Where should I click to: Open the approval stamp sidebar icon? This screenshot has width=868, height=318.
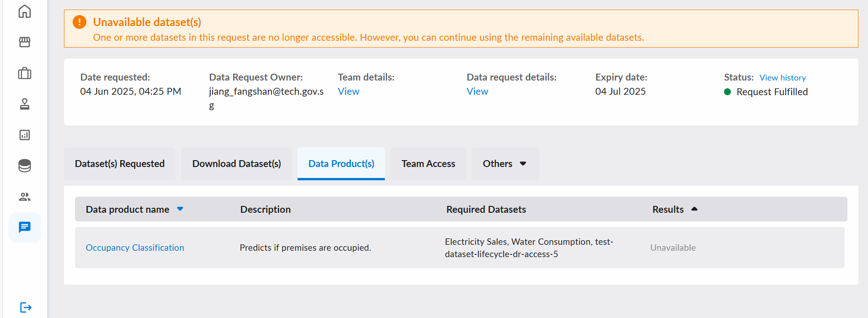25,104
